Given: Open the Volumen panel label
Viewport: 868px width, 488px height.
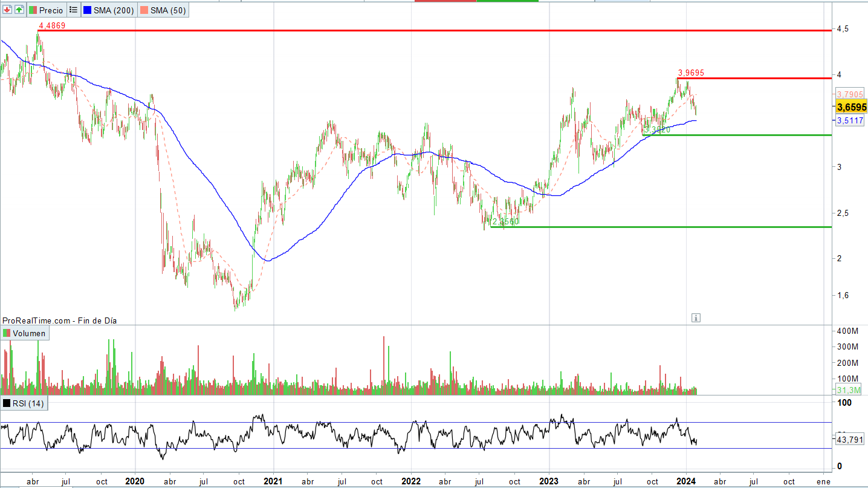Looking at the screenshot, I should [29, 333].
